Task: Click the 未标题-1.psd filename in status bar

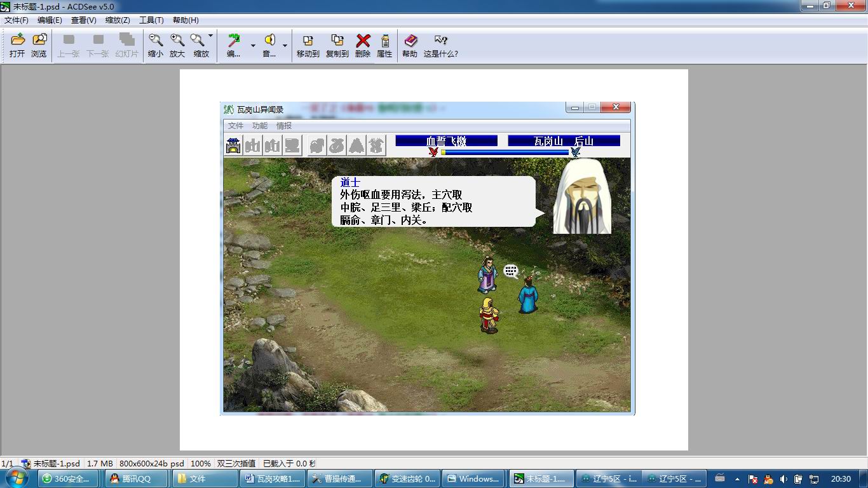Action: (x=57, y=464)
